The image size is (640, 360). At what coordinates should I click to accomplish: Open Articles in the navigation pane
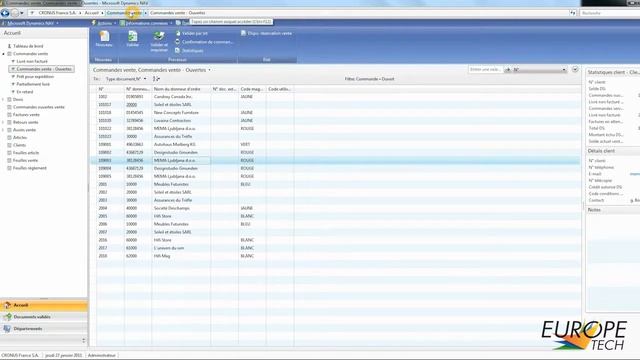click(20, 138)
